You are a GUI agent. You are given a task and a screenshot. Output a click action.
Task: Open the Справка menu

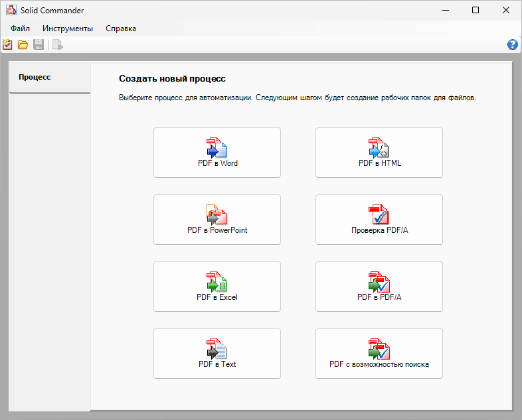click(x=121, y=29)
